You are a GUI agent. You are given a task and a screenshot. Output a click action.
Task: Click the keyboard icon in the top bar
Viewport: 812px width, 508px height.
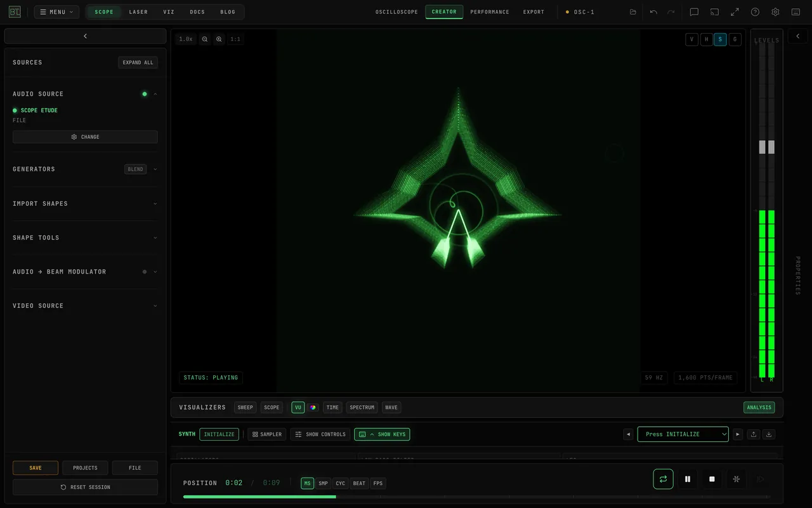(796, 12)
